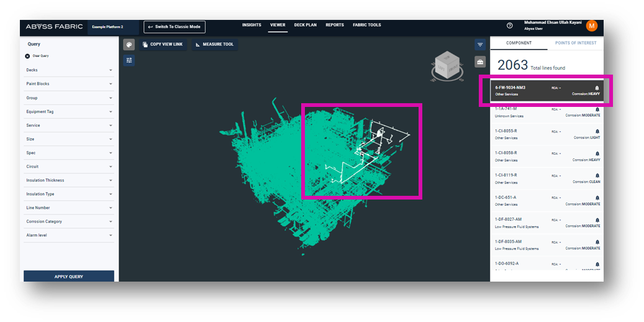The width and height of the screenshot is (644, 322).
Task: Open the Deck Plan menu item
Action: pyautogui.click(x=305, y=25)
